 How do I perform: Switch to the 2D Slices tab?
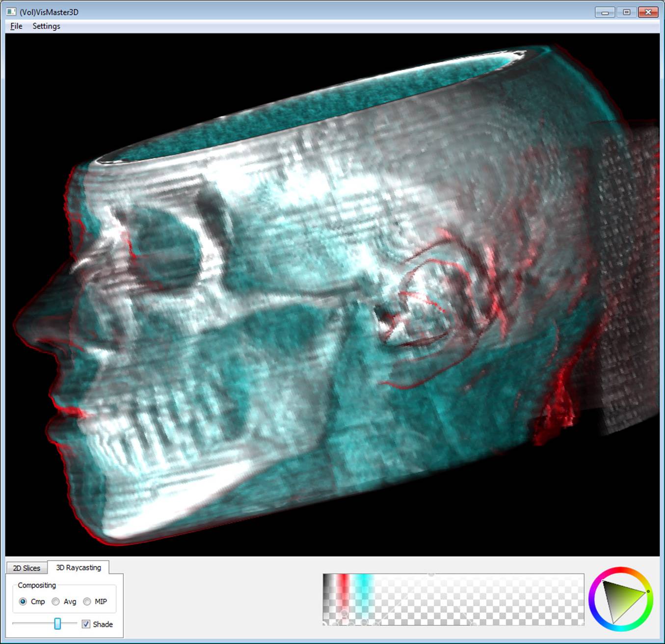pos(27,568)
